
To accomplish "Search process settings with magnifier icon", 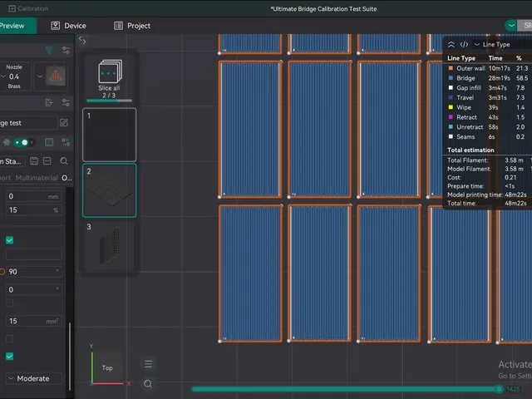I will click(x=64, y=160).
